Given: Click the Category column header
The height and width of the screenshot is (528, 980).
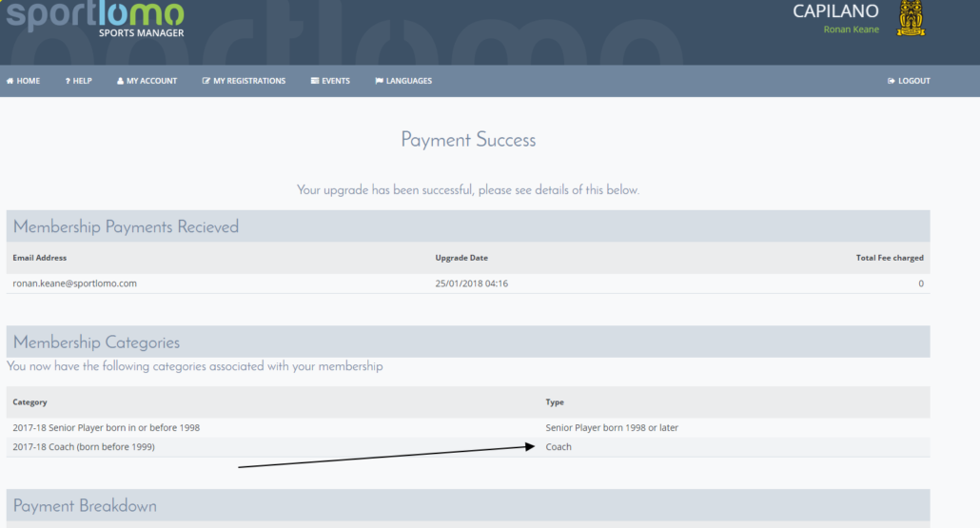Looking at the screenshot, I should [x=30, y=401].
